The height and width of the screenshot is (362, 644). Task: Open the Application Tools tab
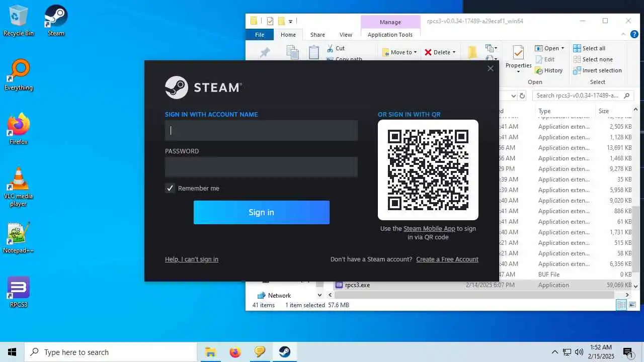[x=390, y=35]
